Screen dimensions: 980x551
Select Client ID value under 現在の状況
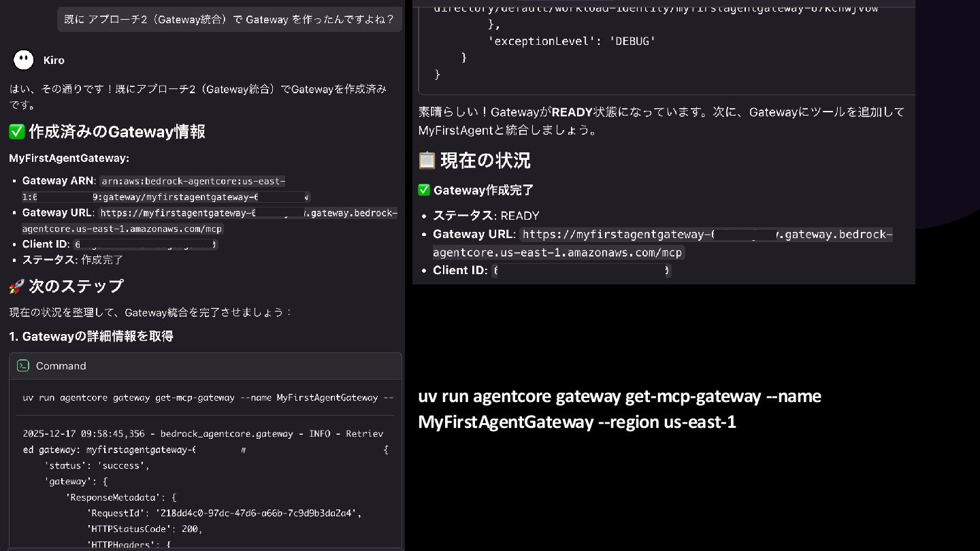(581, 270)
